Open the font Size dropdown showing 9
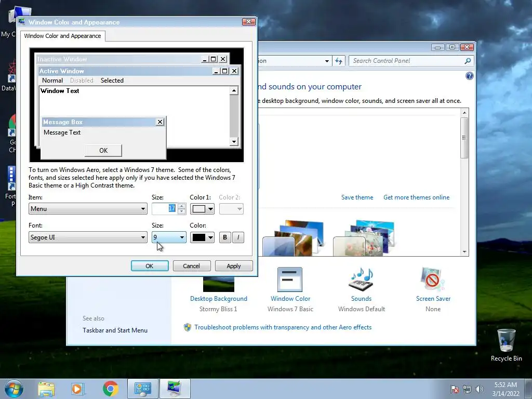 [169, 237]
